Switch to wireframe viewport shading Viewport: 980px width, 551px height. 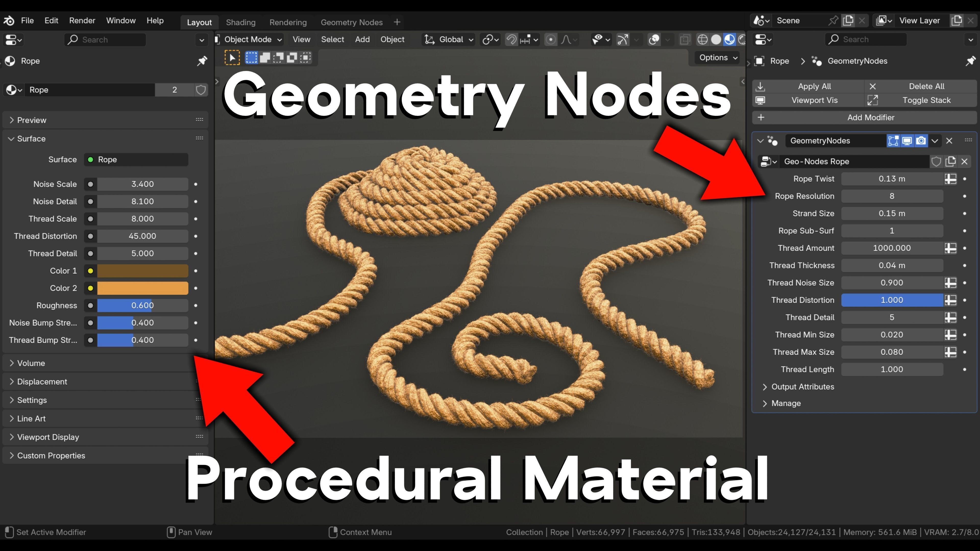point(702,40)
